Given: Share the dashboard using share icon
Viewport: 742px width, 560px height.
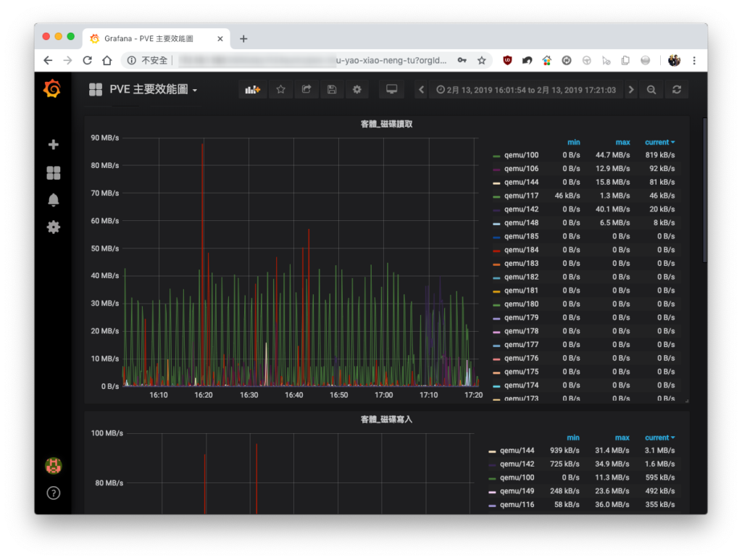Looking at the screenshot, I should (x=307, y=89).
